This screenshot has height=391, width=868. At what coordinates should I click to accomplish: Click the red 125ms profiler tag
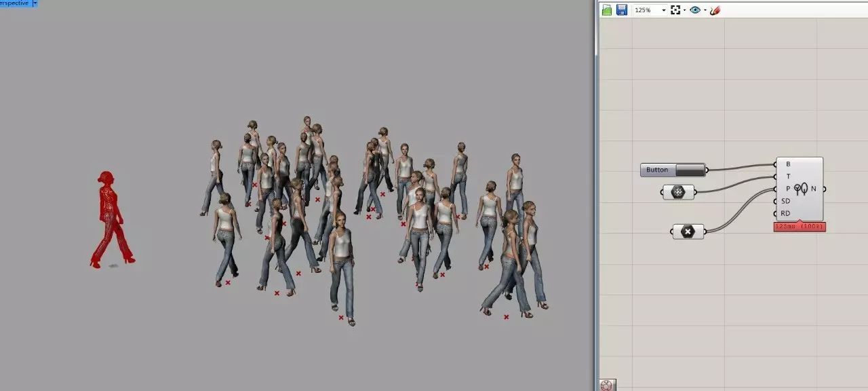click(800, 227)
